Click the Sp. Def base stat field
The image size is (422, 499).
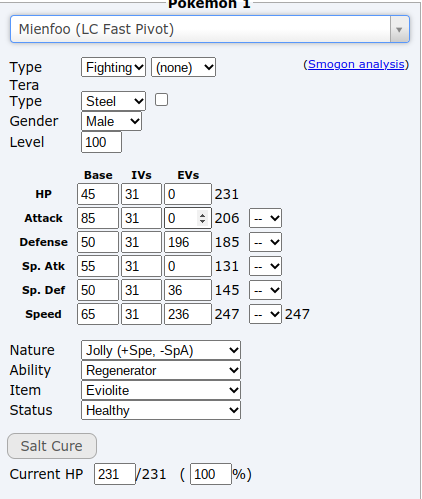tap(98, 290)
